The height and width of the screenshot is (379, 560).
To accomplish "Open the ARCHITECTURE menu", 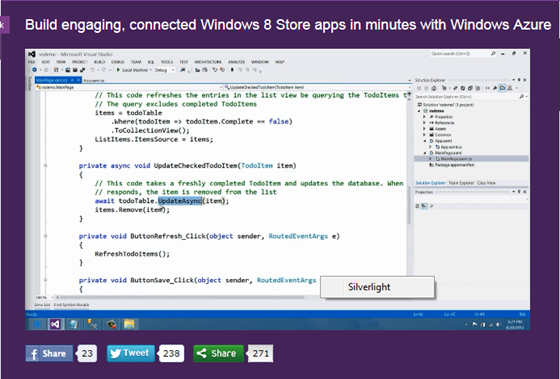I will click(208, 62).
